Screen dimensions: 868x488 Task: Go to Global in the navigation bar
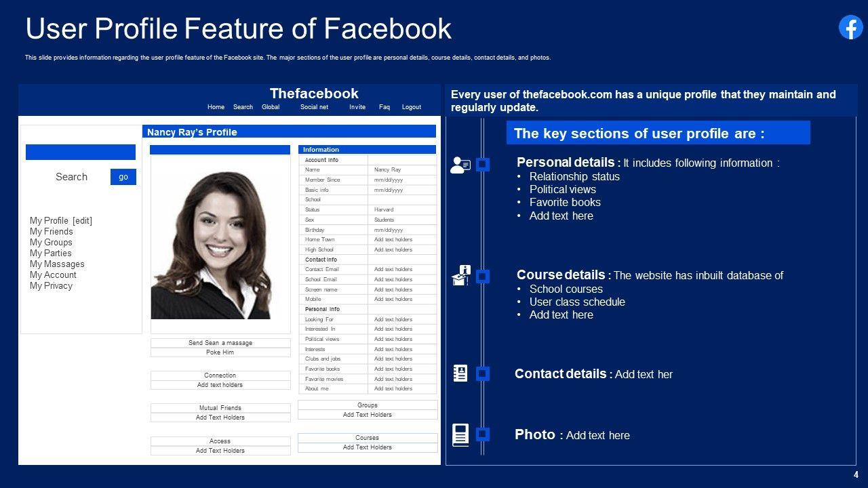click(x=271, y=107)
